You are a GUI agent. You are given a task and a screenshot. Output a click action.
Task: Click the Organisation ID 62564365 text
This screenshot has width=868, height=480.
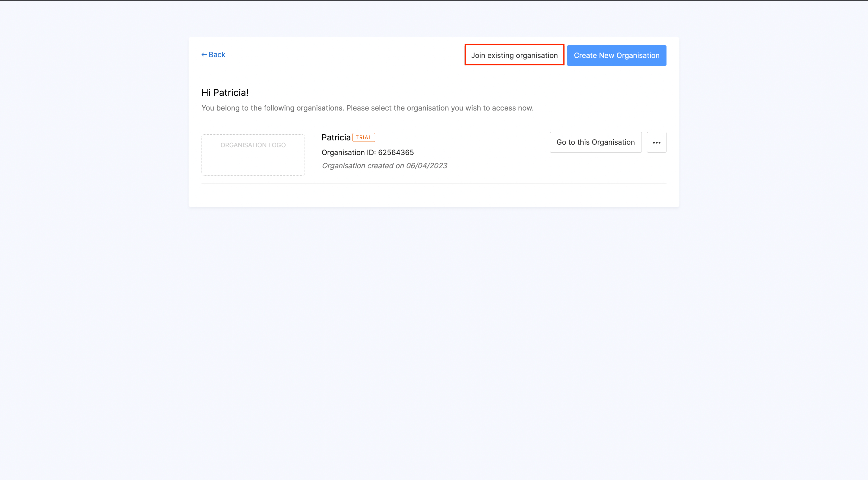[367, 152]
